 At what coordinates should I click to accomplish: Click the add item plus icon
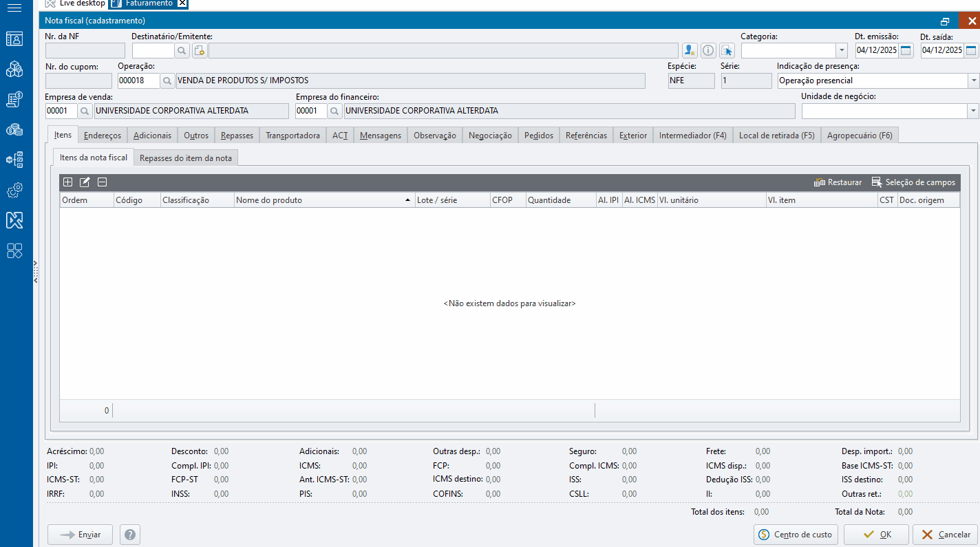[x=67, y=182]
